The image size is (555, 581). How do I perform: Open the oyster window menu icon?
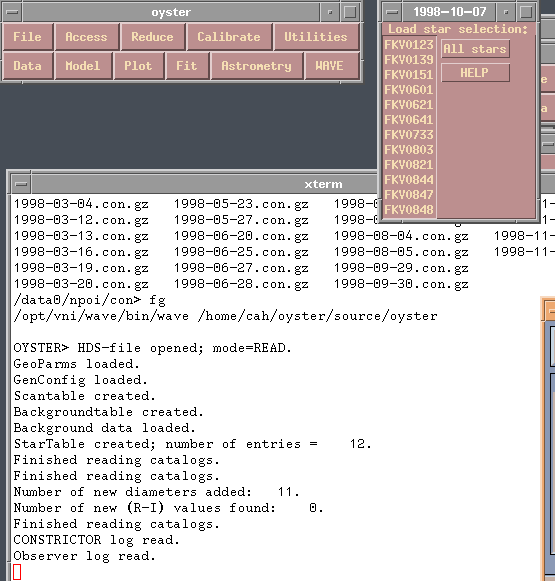click(x=12, y=12)
